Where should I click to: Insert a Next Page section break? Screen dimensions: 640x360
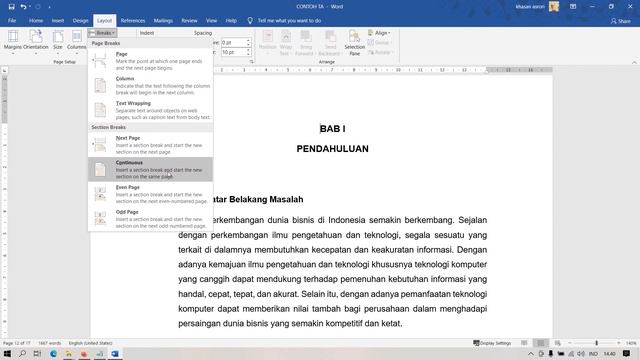pos(151,144)
